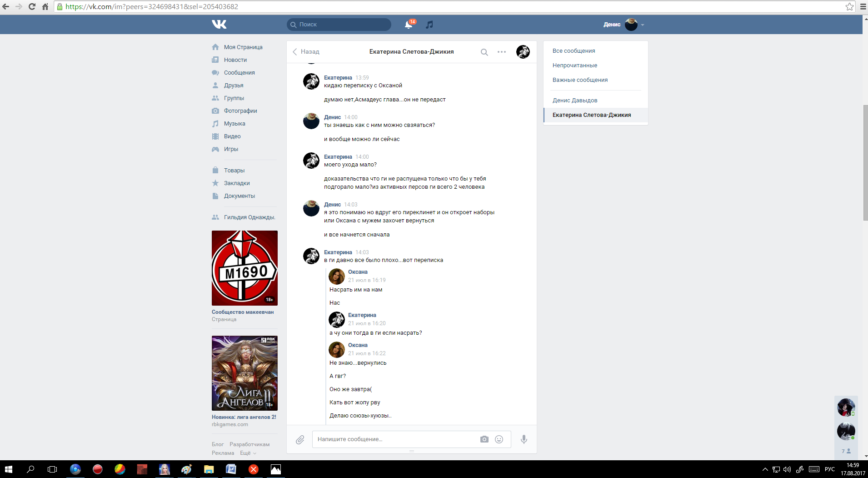Click the Документы file icon
Viewport: 868px width, 478px height.
pyautogui.click(x=215, y=196)
